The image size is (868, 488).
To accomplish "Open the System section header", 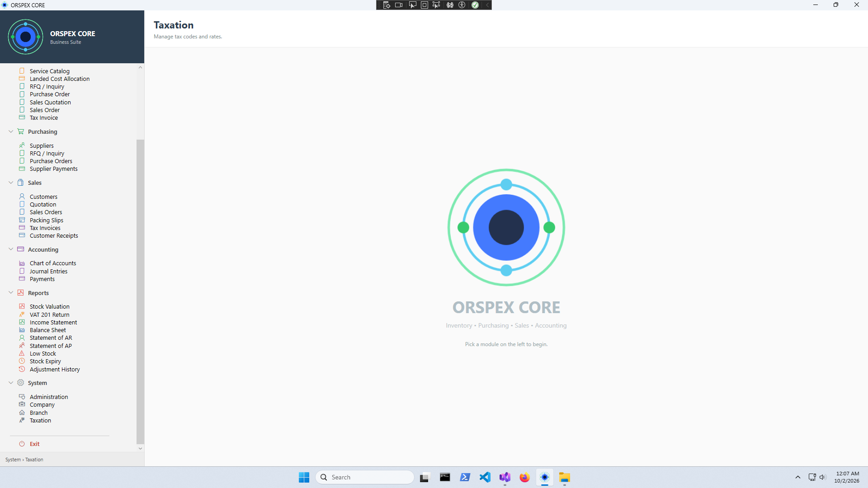I will click(x=38, y=383).
